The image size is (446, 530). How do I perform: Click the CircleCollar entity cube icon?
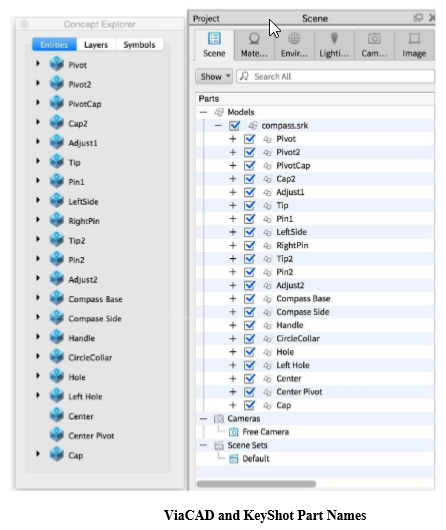(x=57, y=357)
